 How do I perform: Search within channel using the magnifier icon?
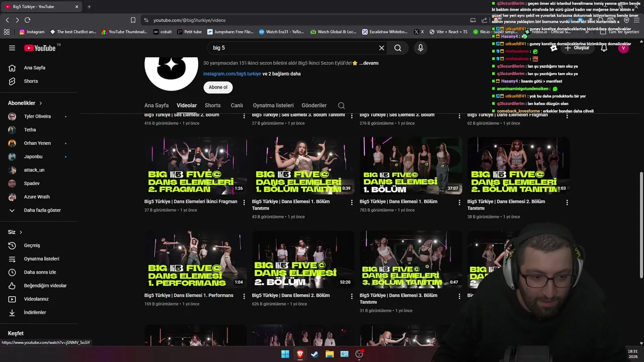point(341,106)
